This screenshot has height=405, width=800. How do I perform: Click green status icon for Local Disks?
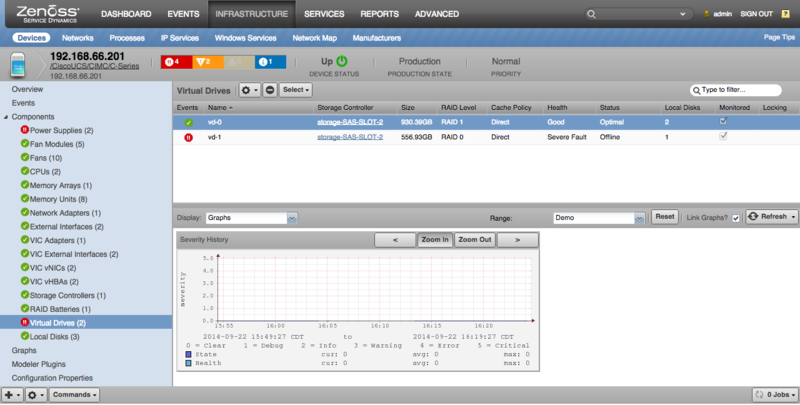(24, 337)
